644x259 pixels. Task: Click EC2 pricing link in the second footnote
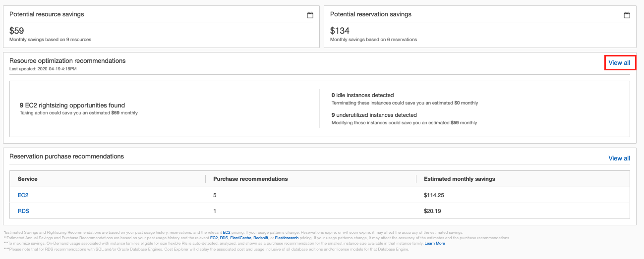coord(214,238)
